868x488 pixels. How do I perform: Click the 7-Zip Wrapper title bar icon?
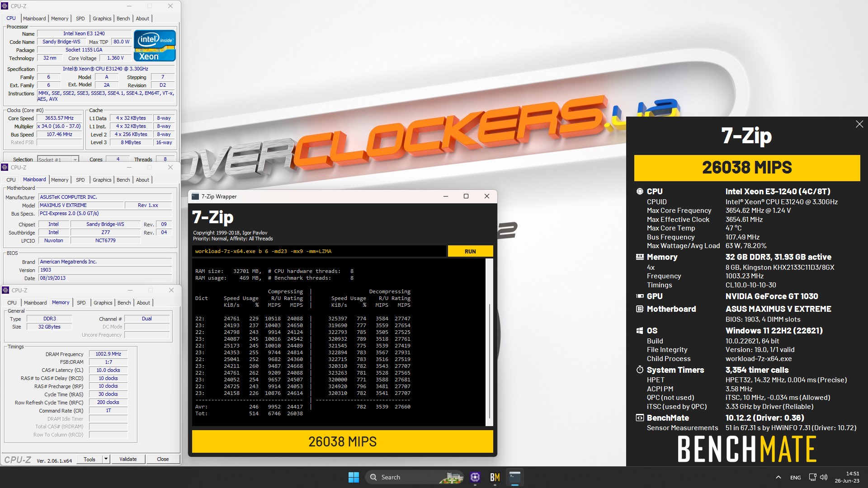pyautogui.click(x=195, y=197)
